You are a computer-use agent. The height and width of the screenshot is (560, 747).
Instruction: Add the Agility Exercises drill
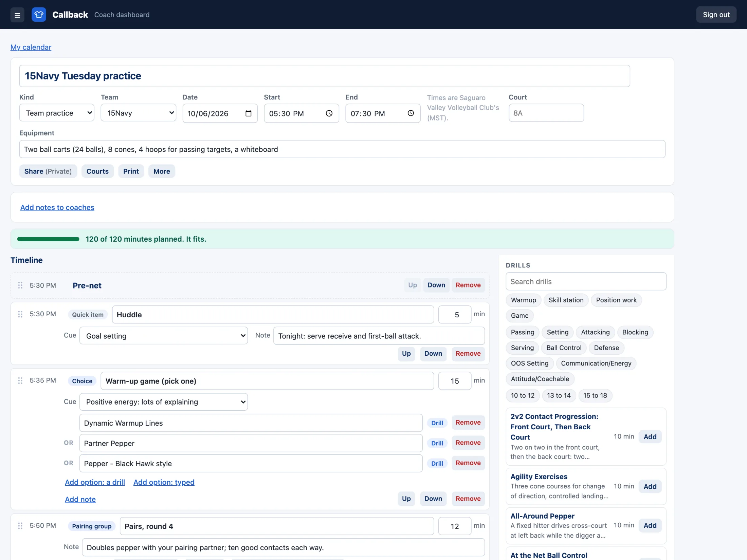click(x=650, y=487)
